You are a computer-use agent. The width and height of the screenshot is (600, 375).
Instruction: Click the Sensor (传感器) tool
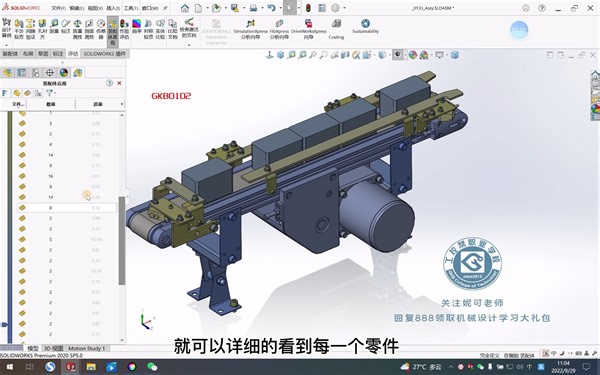click(x=101, y=29)
